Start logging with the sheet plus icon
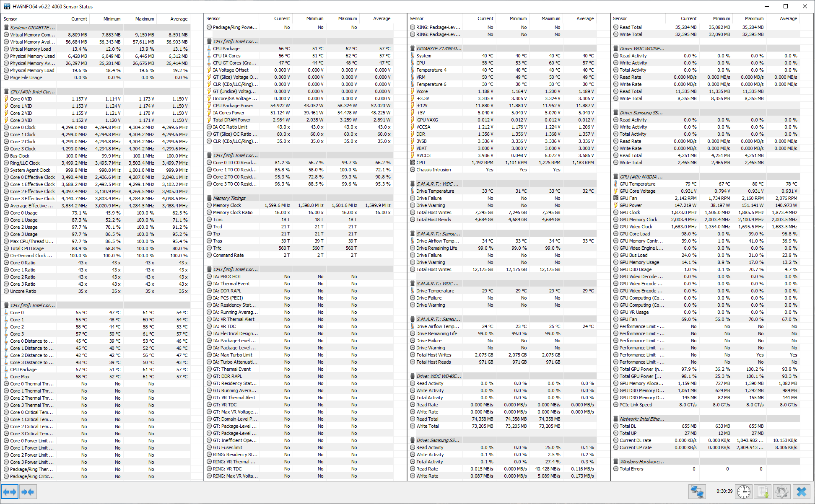The height and width of the screenshot is (504, 815). (763, 491)
